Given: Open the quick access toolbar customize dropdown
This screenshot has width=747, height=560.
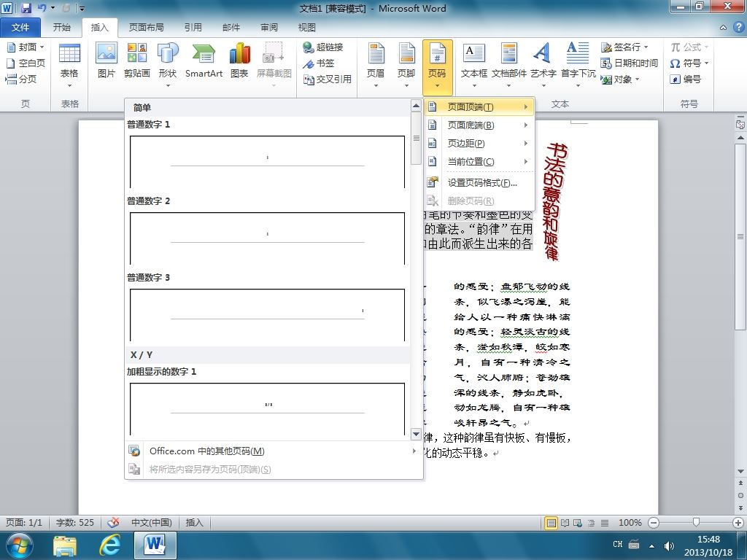Looking at the screenshot, I should pos(82,8).
